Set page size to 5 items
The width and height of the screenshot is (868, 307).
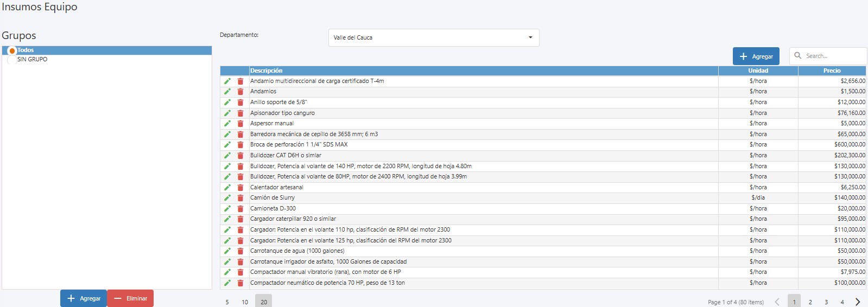(227, 302)
